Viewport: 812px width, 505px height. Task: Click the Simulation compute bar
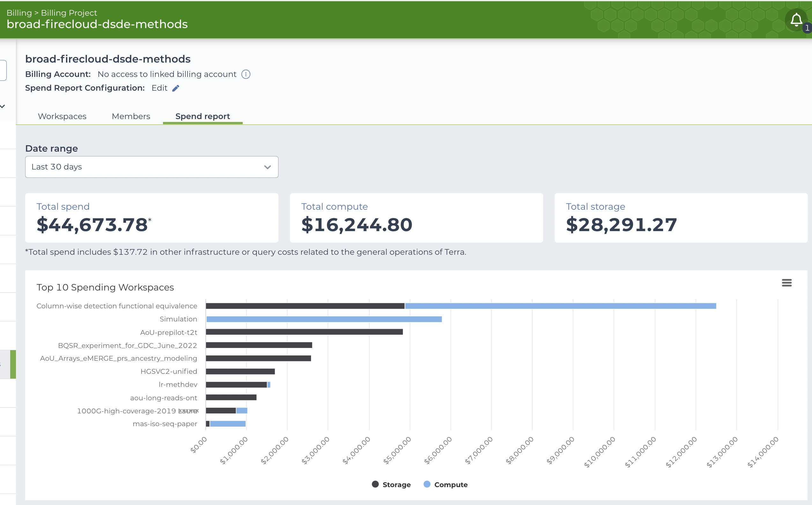pyautogui.click(x=324, y=319)
